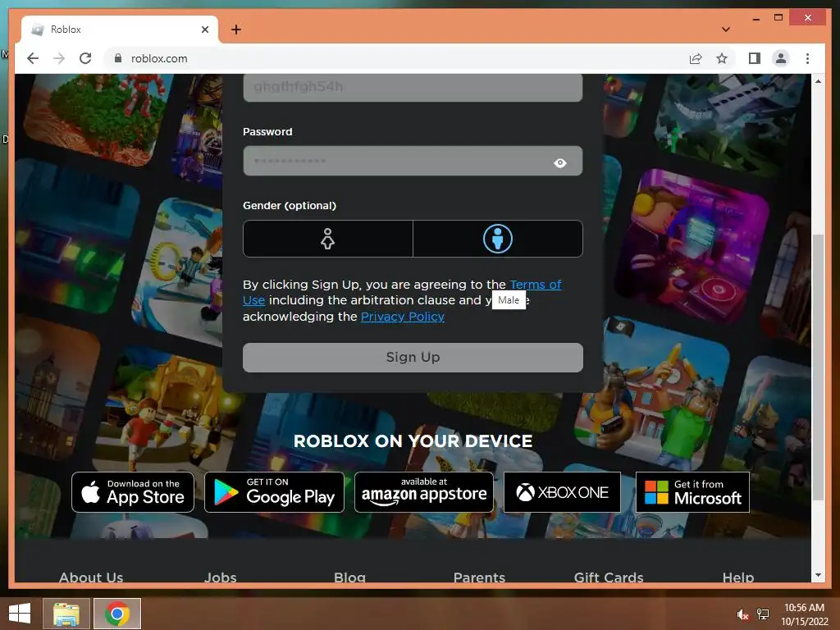The width and height of the screenshot is (840, 630).
Task: Close the Roblox tab
Action: tap(204, 30)
